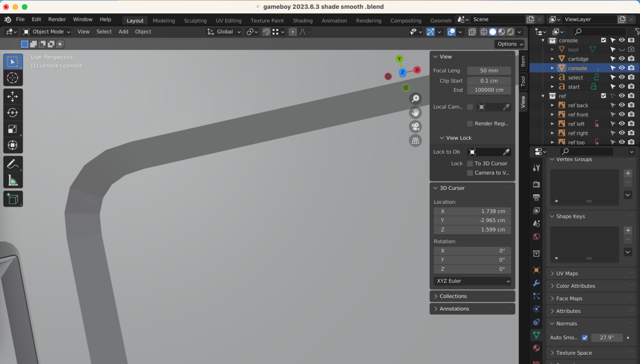640x364 pixels.
Task: Open the Object Mode dropdown
Action: [47, 31]
